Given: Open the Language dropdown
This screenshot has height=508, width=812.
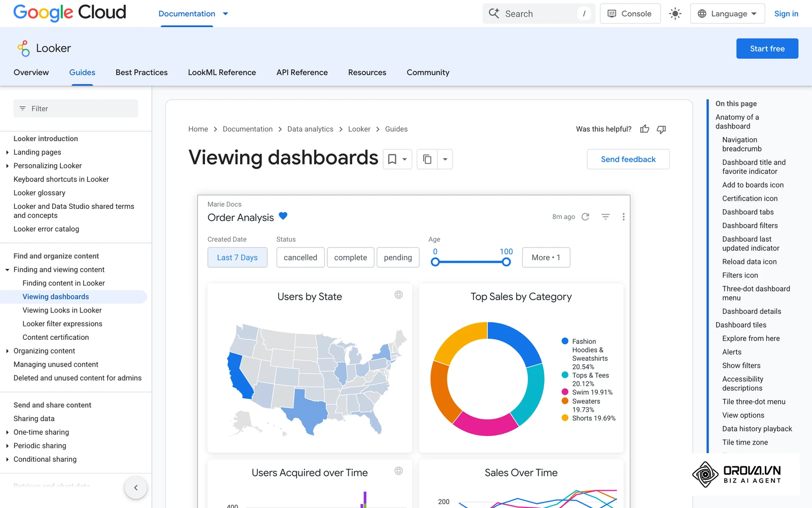Looking at the screenshot, I should pyautogui.click(x=727, y=14).
